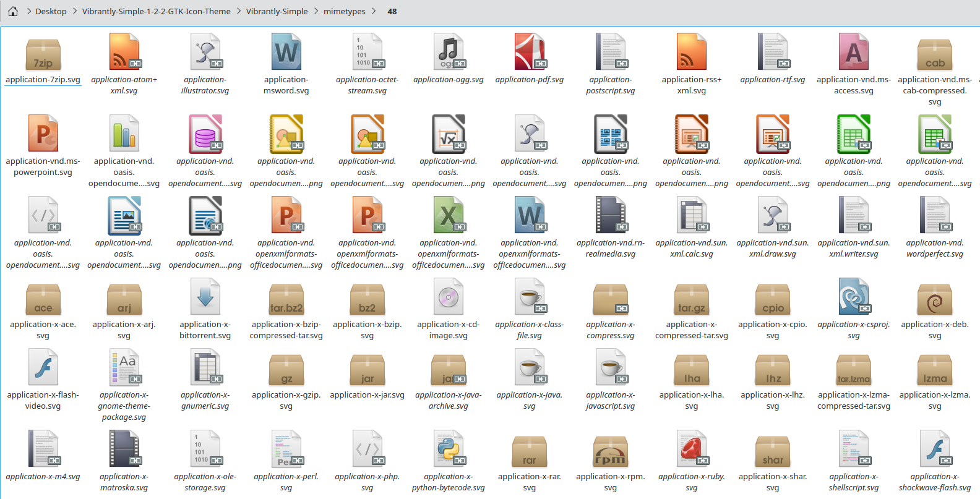Screen dimensions: 980x499
Task: Click the application-x-java-archive.svg label
Action: point(448,401)
